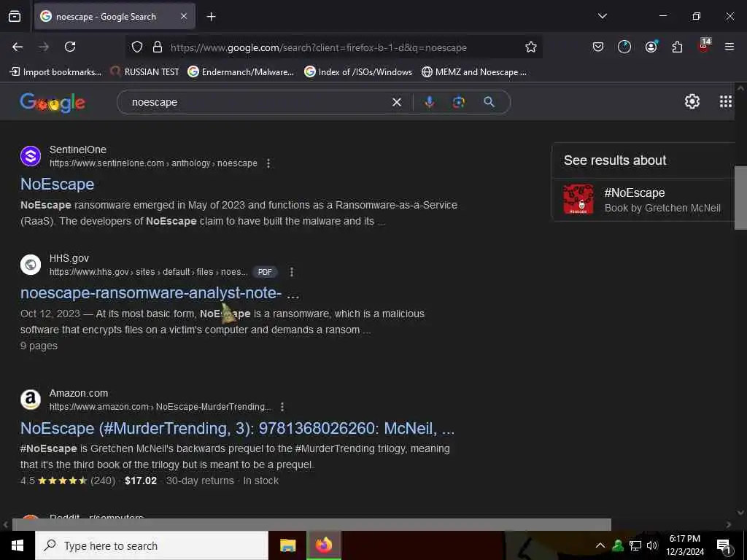The height and width of the screenshot is (560, 747).
Task: Open more options for Amazon result
Action: coord(282,407)
